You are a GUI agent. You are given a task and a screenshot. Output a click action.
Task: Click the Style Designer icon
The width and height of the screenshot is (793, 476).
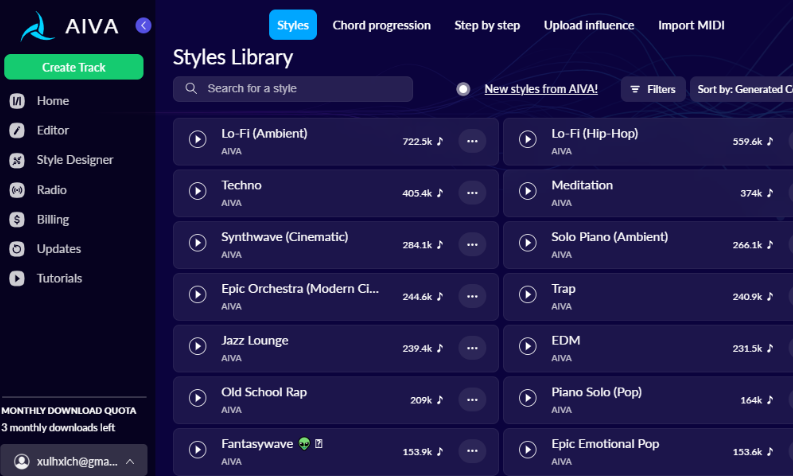coord(17,160)
